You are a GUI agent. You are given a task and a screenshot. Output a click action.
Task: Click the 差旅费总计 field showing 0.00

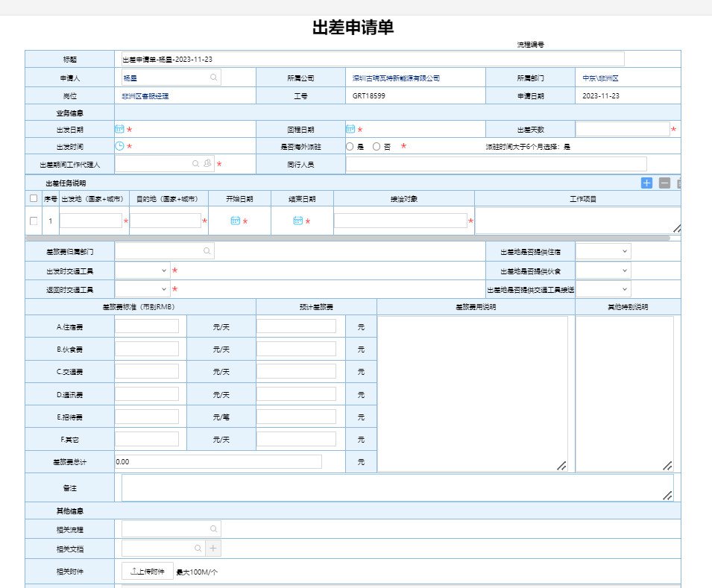coord(218,461)
